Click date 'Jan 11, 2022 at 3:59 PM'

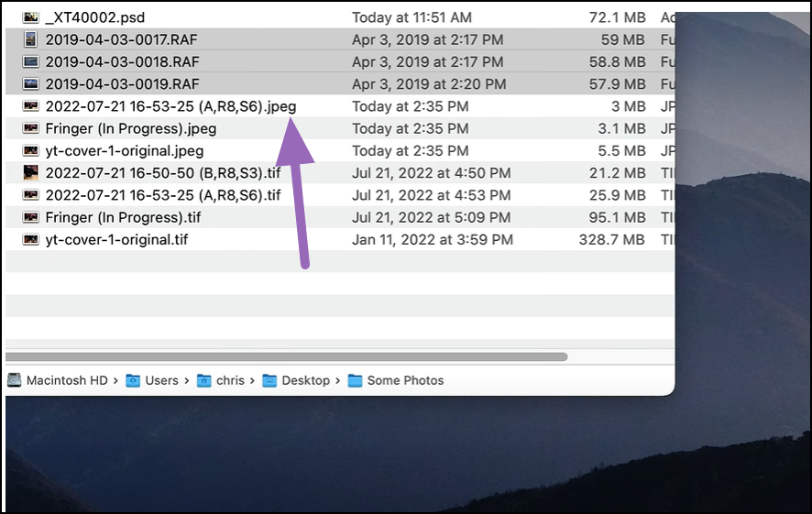(x=433, y=240)
